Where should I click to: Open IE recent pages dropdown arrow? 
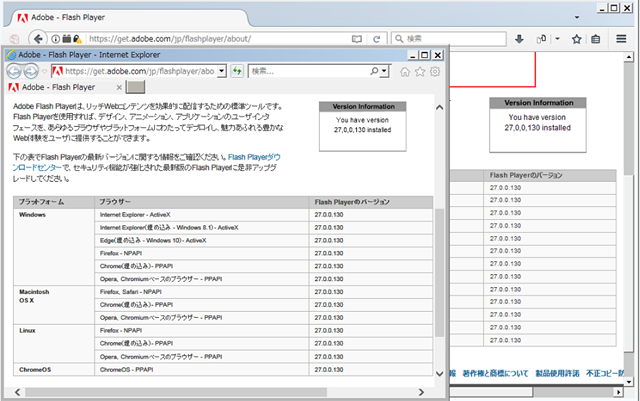[x=44, y=71]
